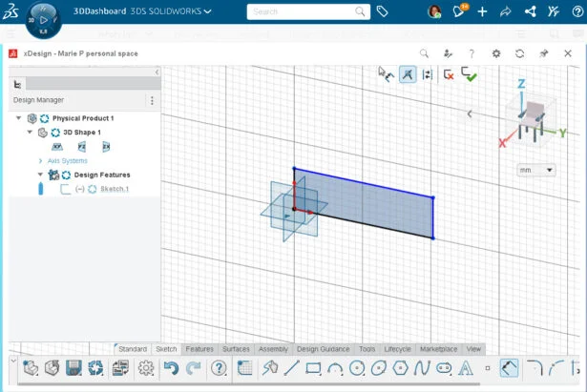The height and width of the screenshot is (392, 587).
Task: Open Design Manager options menu
Action: tap(151, 100)
